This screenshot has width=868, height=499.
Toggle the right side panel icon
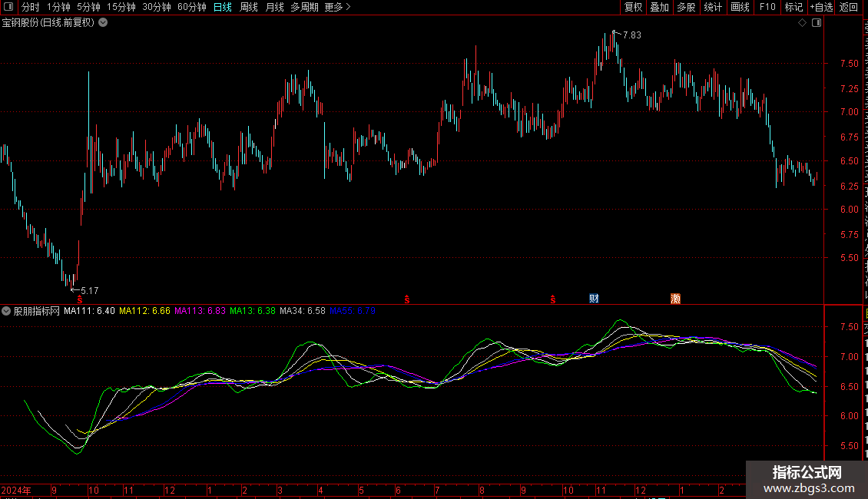(x=816, y=23)
